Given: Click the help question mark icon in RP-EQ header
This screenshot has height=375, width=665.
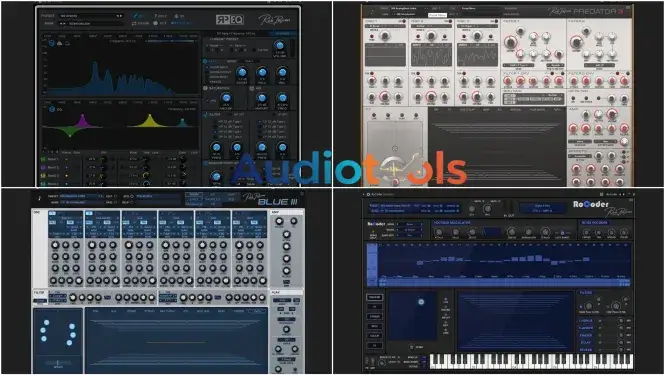Looking at the screenshot, I should click(155, 16).
